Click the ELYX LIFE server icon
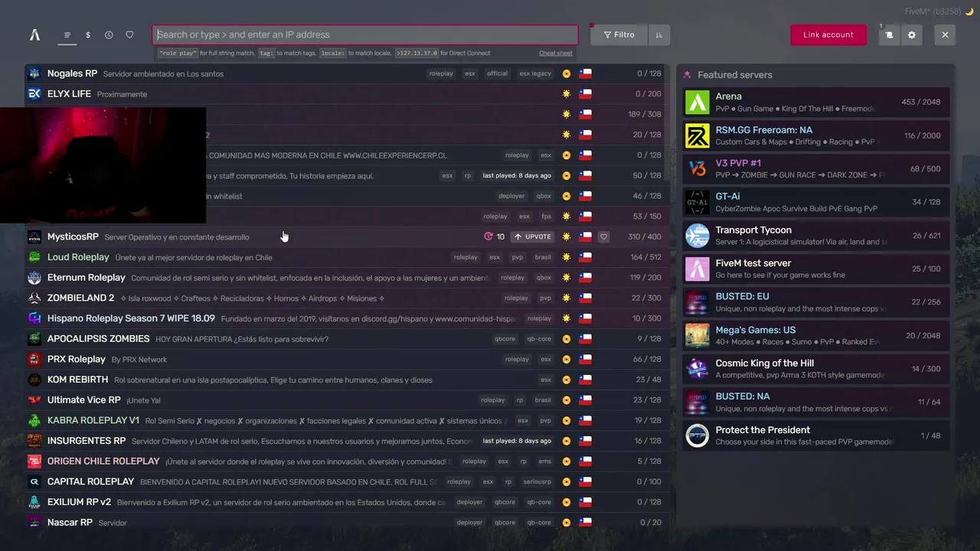This screenshot has height=551, width=980. point(34,94)
